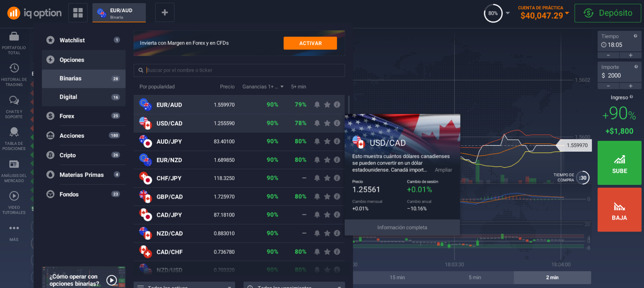Viewport: 644px width, 288px height.
Task: Click the info icon for AUD/JPY
Action: coord(337,141)
